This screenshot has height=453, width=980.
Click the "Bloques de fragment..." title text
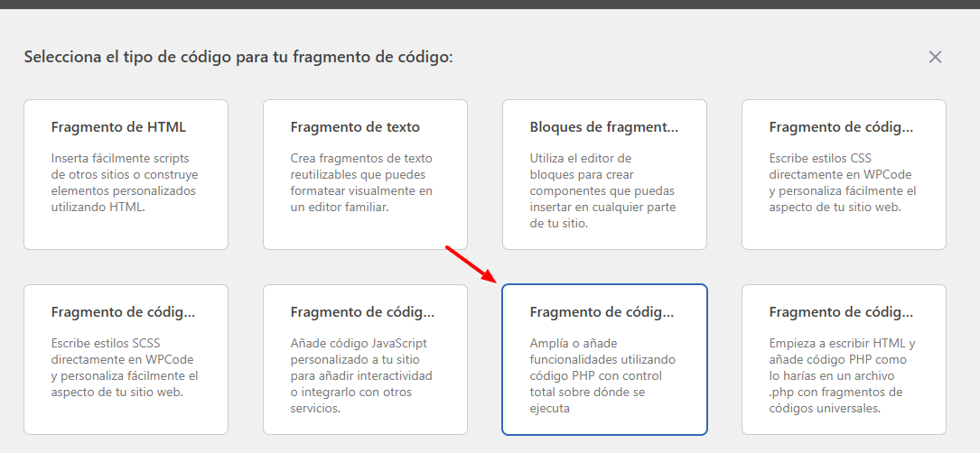tap(603, 127)
